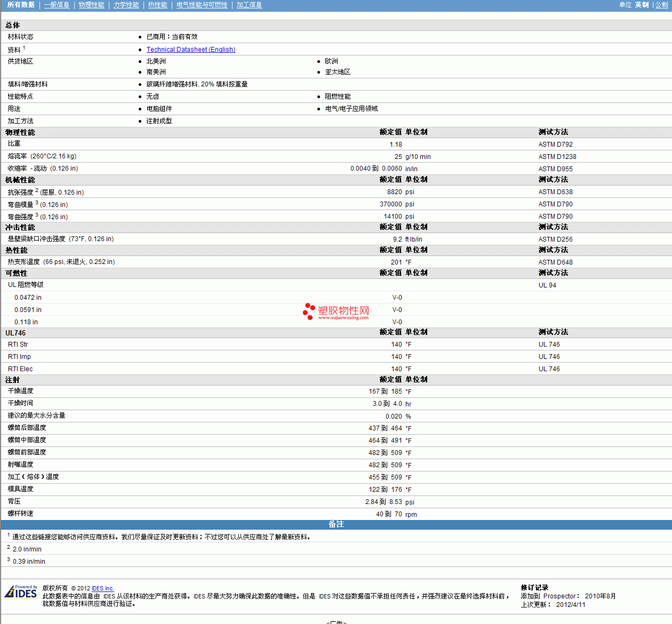Click the 注射成型 processing method entry
The image size is (672, 624).
159,121
